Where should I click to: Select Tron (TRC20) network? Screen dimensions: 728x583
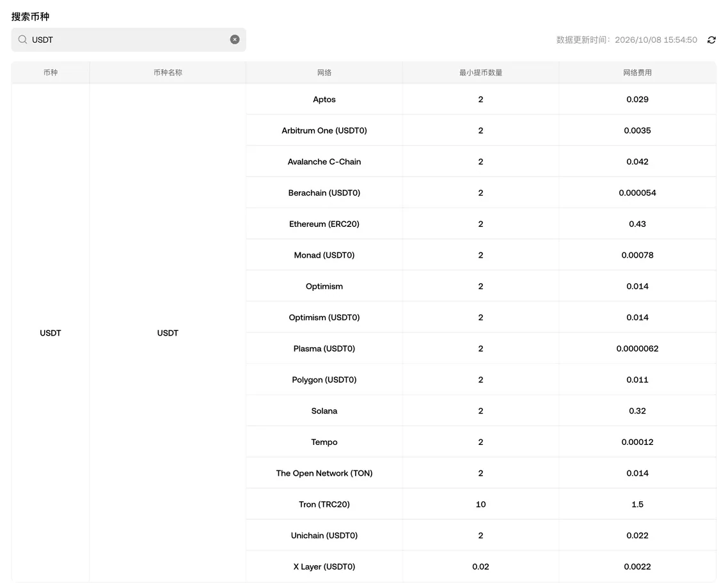point(324,504)
